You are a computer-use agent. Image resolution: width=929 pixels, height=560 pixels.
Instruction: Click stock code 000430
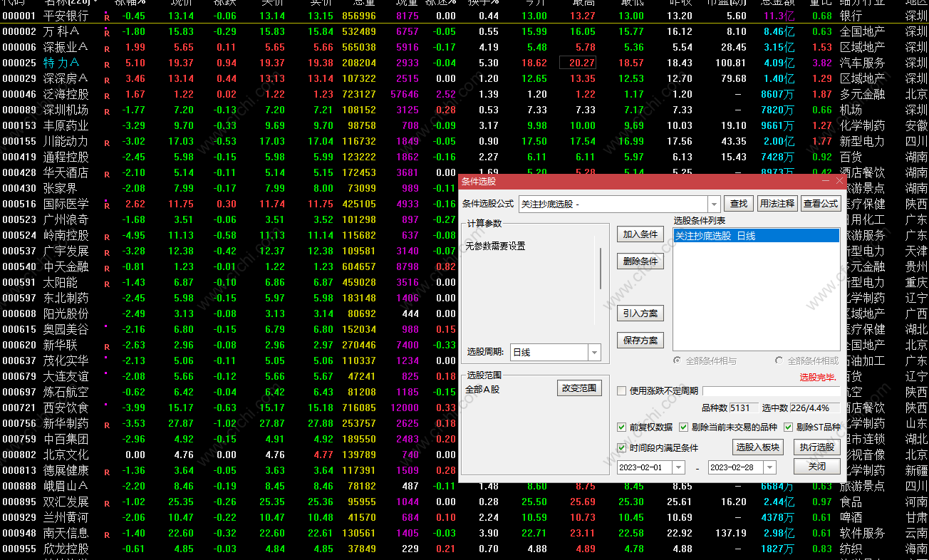[x=19, y=188]
